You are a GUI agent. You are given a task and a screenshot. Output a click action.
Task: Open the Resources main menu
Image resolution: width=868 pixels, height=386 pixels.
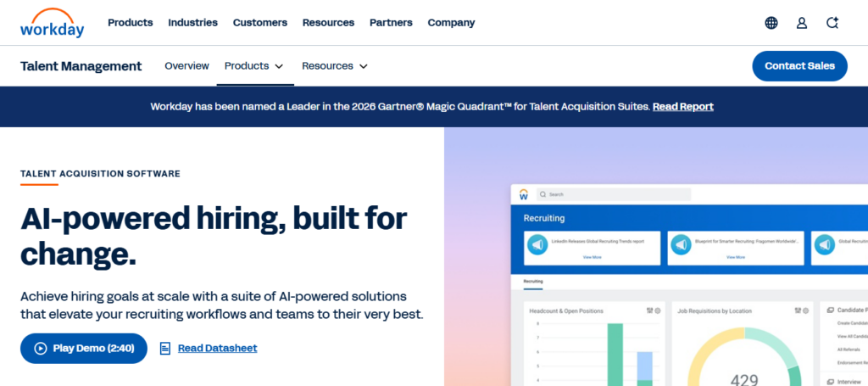(x=328, y=23)
